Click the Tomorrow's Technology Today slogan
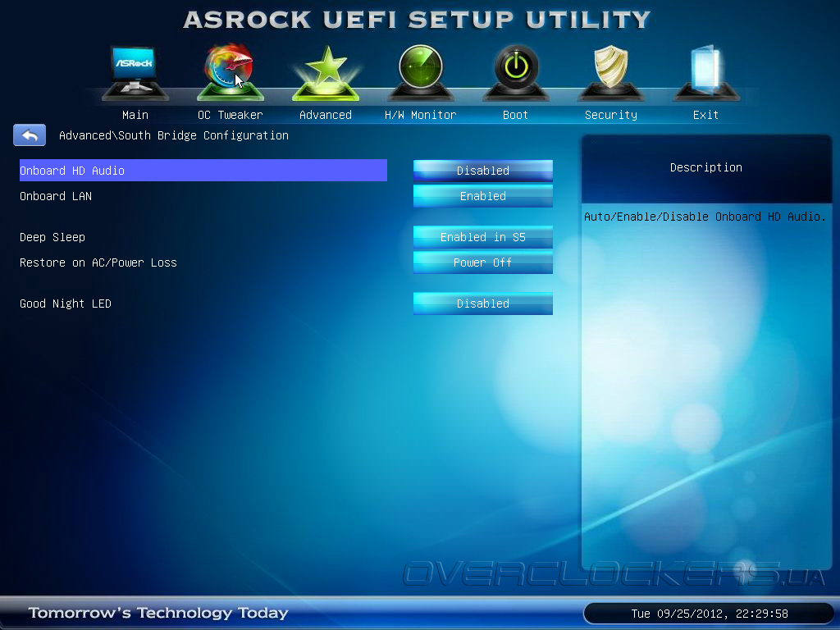Screen dimensions: 840x630 (158, 613)
